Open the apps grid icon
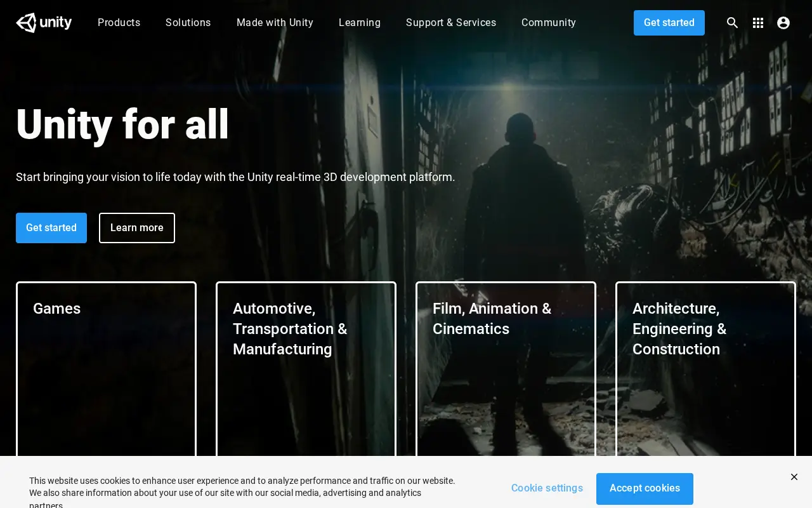812x508 pixels. tap(758, 23)
